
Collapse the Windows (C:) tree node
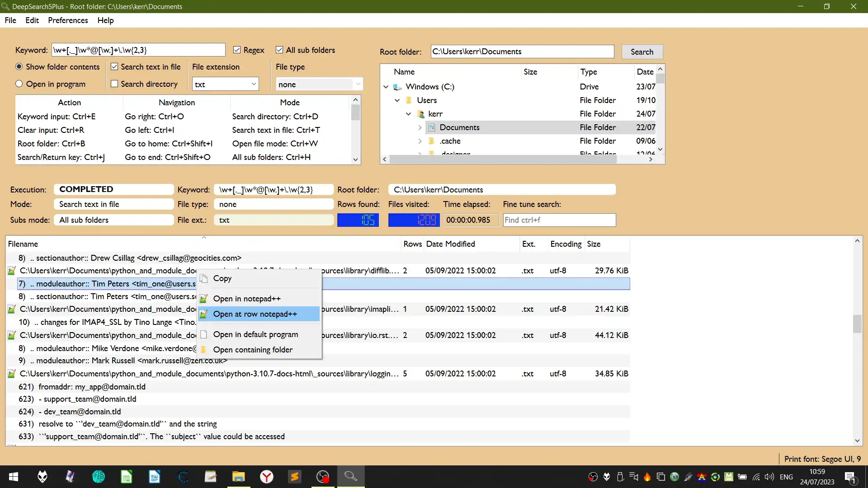(386, 87)
